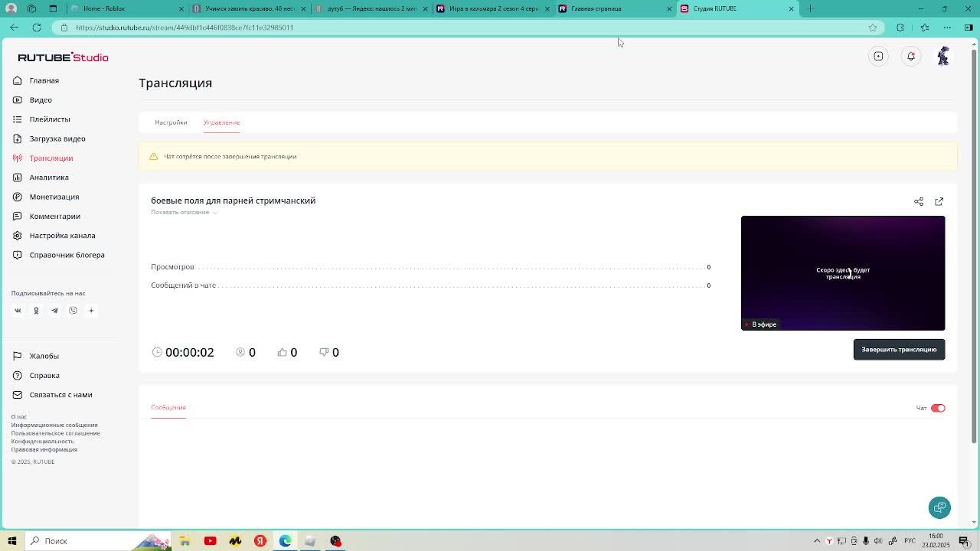Switch to Главная страница browser tab
980x551 pixels.
[x=616, y=8]
